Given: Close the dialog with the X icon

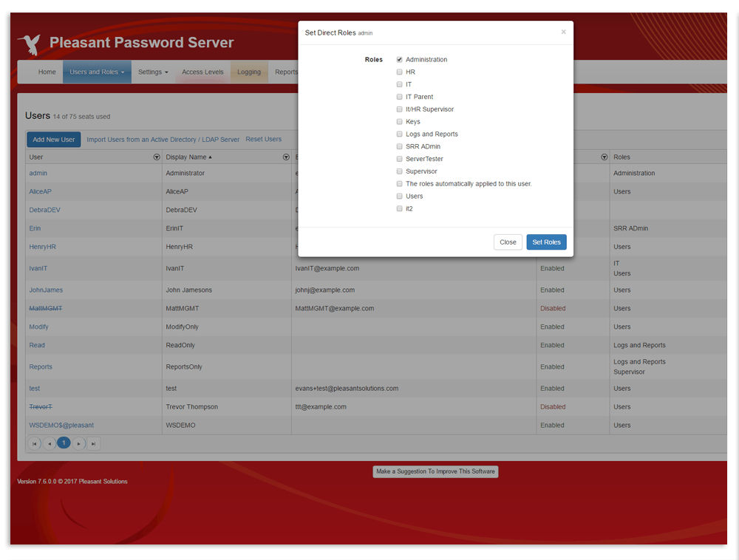Looking at the screenshot, I should [x=563, y=32].
